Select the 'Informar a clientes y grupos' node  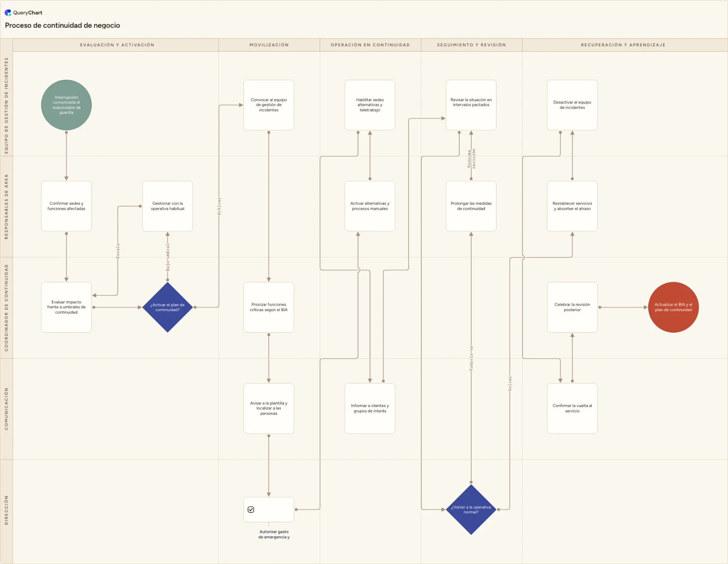pyautogui.click(x=370, y=408)
